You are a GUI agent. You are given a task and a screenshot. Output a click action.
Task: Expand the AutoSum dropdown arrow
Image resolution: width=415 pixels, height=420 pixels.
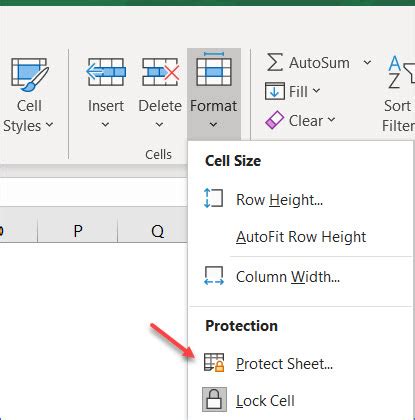(367, 62)
